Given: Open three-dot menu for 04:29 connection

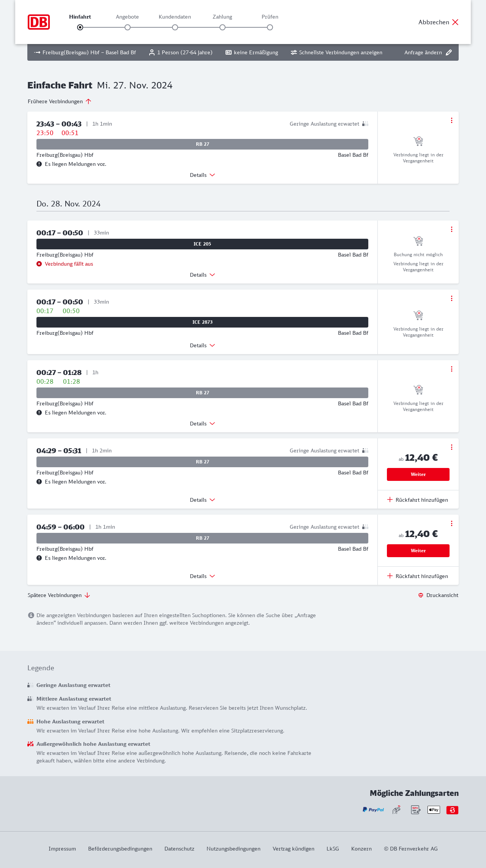Looking at the screenshot, I should click(451, 447).
